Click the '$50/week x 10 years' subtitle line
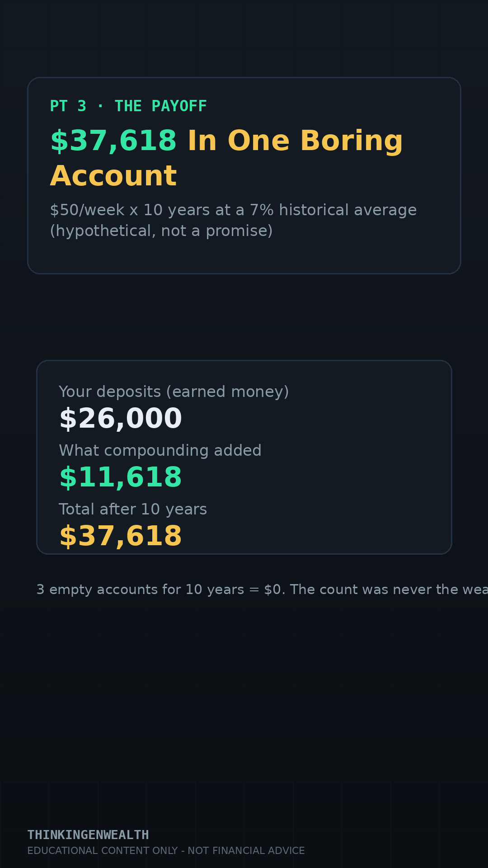The image size is (488, 868). (x=233, y=210)
